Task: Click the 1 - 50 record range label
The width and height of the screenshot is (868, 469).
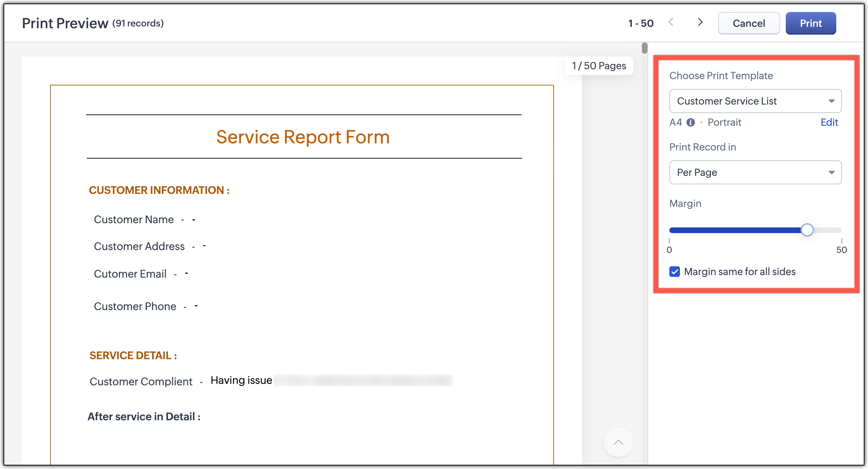Action: (x=641, y=23)
